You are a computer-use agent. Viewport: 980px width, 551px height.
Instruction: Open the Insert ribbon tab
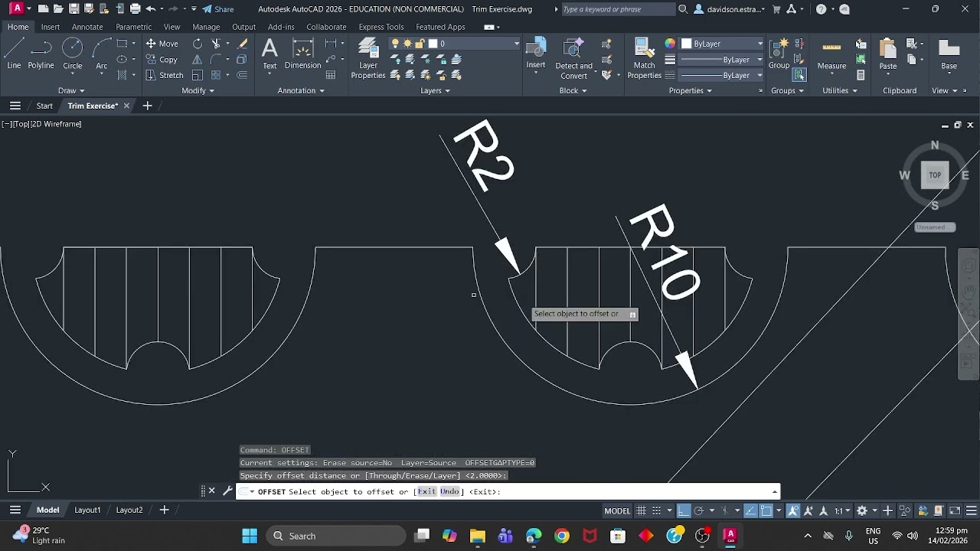coord(51,27)
